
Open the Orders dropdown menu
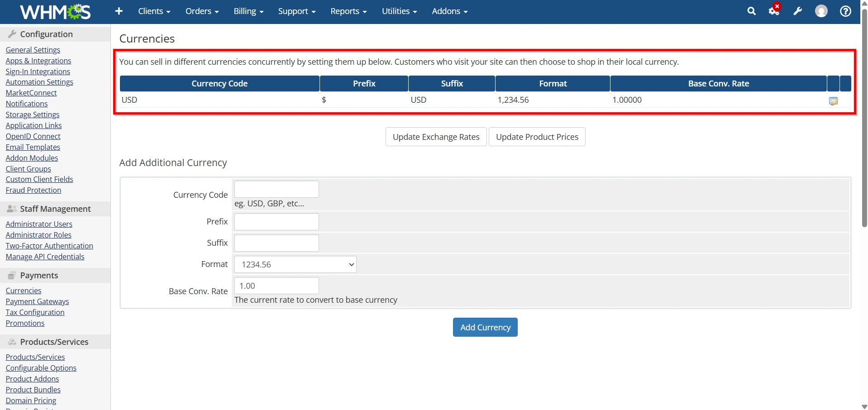202,11
